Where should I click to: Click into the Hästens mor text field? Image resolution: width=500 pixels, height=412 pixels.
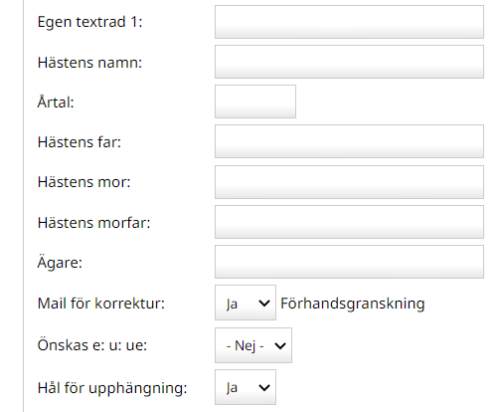coord(349,182)
